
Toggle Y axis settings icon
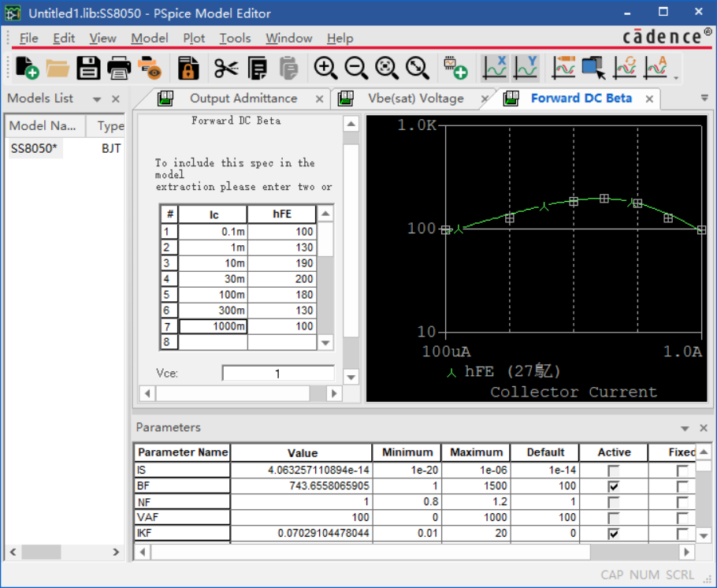click(x=526, y=68)
